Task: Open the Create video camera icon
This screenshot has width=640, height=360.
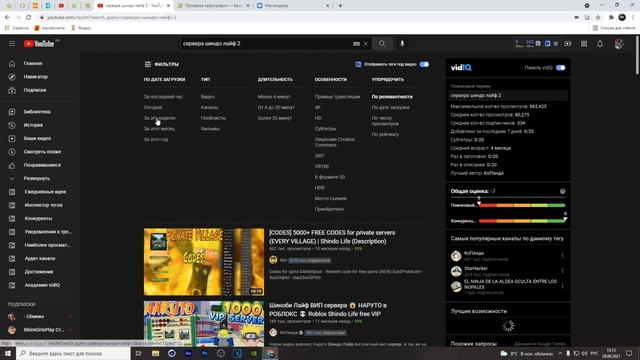Action: click(568, 44)
